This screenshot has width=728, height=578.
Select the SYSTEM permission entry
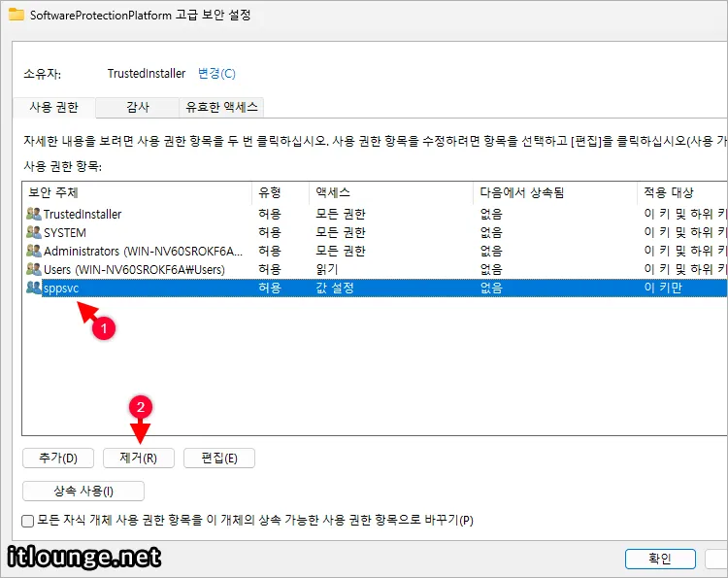[375, 232]
